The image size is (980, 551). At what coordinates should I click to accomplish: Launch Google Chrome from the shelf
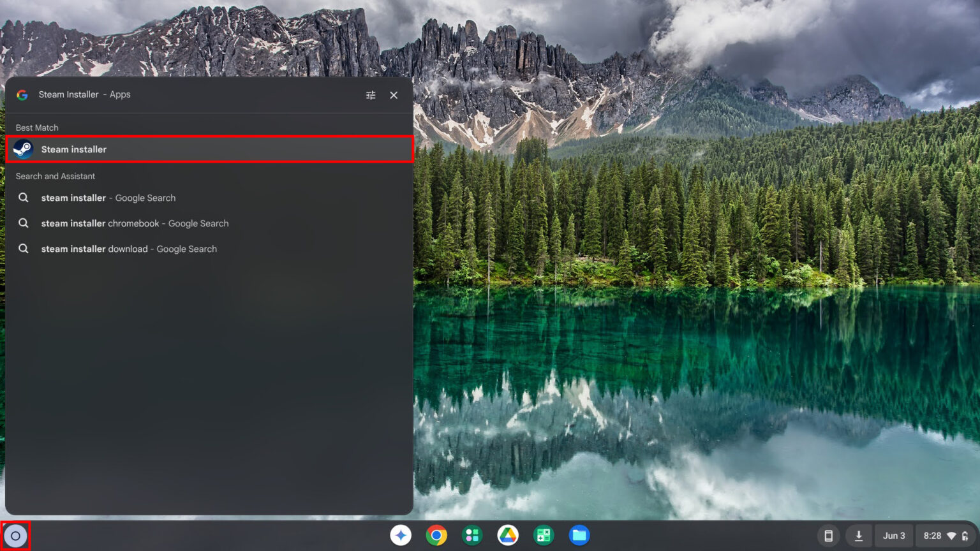pos(436,535)
